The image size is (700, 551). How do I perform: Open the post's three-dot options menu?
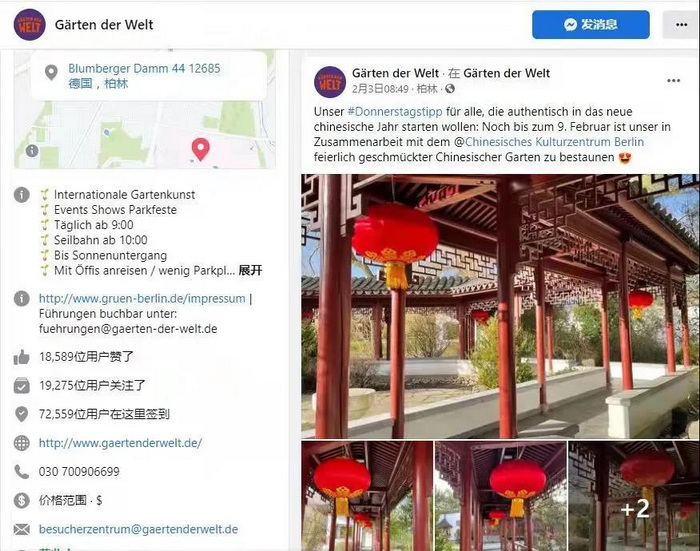[x=673, y=81]
